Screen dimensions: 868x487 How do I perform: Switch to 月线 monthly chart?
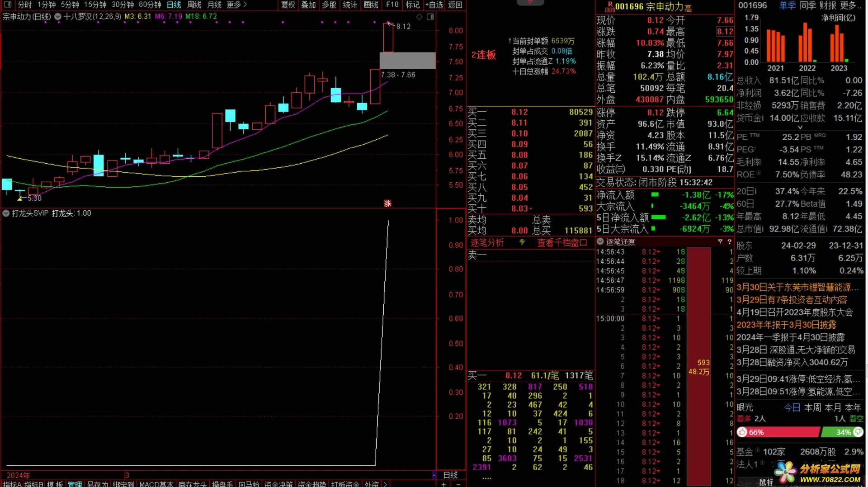214,5
